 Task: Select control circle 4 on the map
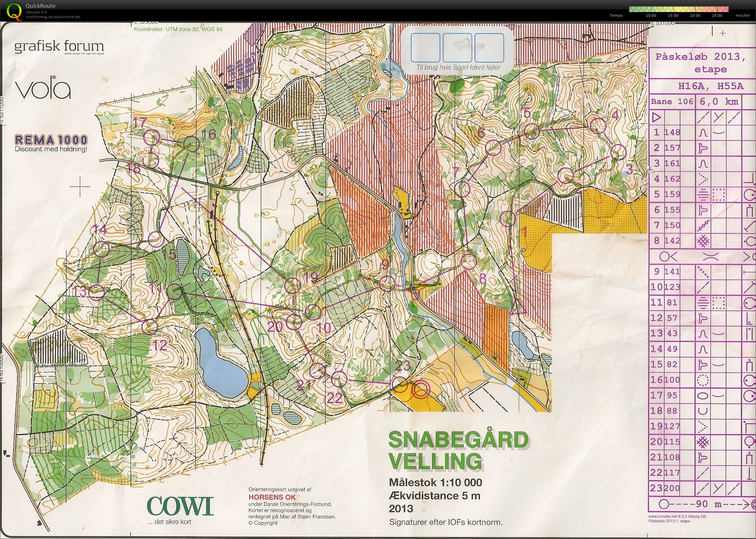[598, 126]
